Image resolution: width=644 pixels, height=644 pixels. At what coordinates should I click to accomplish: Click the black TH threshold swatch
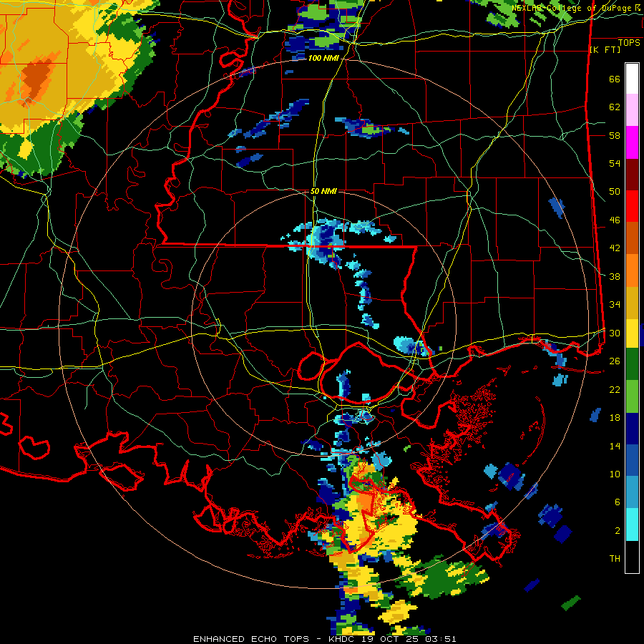(632, 557)
